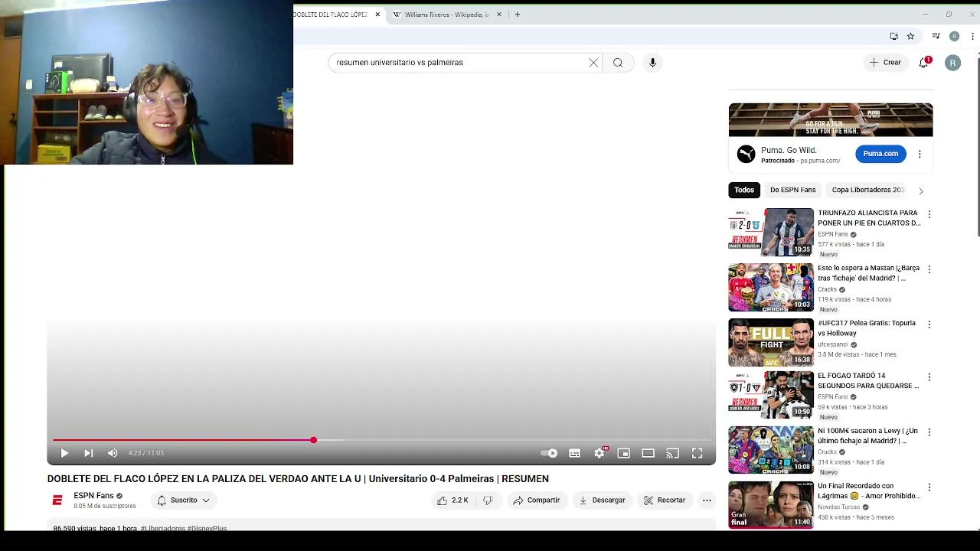This screenshot has width=980, height=551.
Task: Click the DisneyPlus hashtag
Action: [207, 529]
